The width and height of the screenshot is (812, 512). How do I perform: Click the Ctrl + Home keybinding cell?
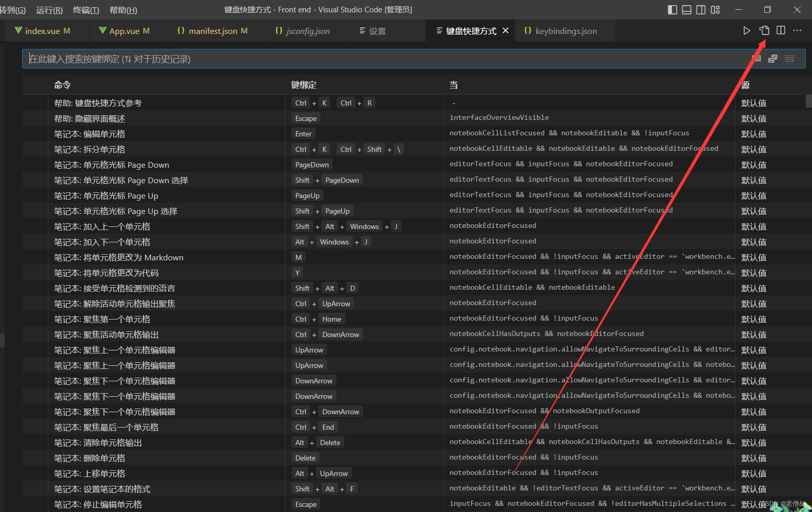[x=318, y=319]
